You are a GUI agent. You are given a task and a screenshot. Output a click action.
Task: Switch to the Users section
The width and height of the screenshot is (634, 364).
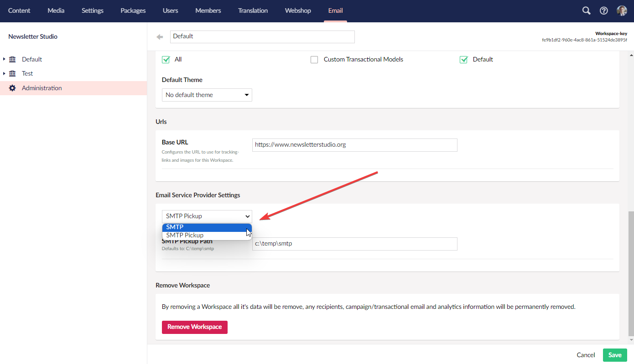tap(171, 10)
